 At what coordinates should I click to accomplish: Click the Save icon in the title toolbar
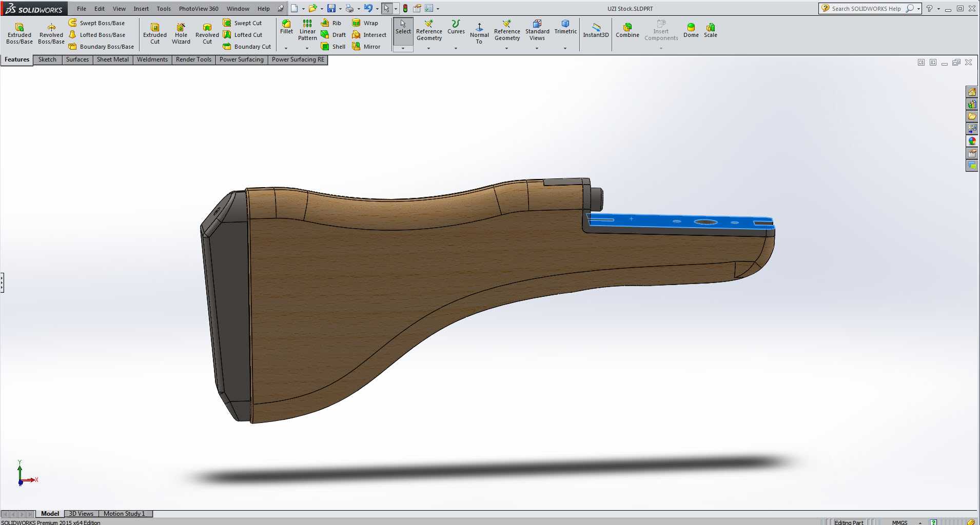pos(331,8)
